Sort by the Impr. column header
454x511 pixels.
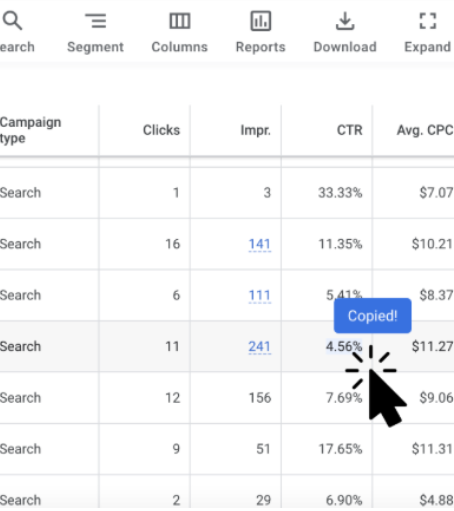click(255, 130)
